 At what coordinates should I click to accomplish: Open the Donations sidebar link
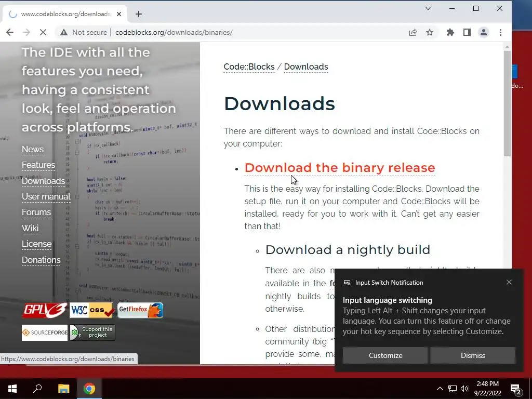click(x=41, y=260)
